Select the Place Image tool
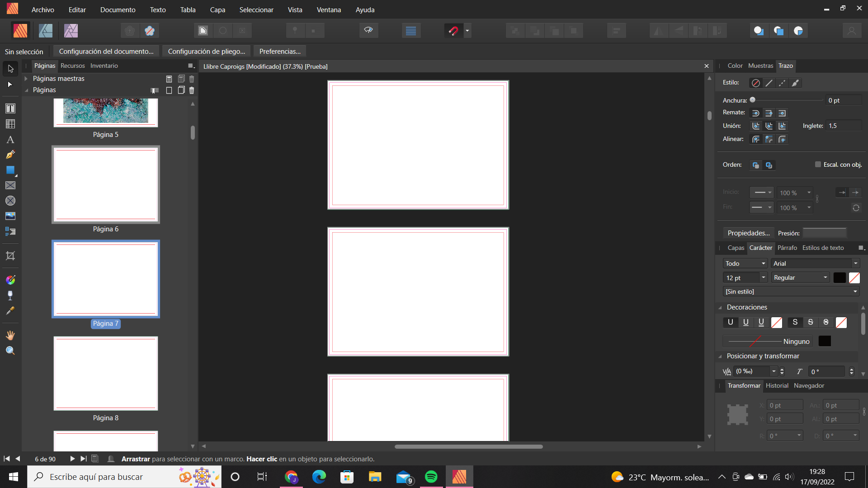The image size is (868, 488). pos(10,216)
